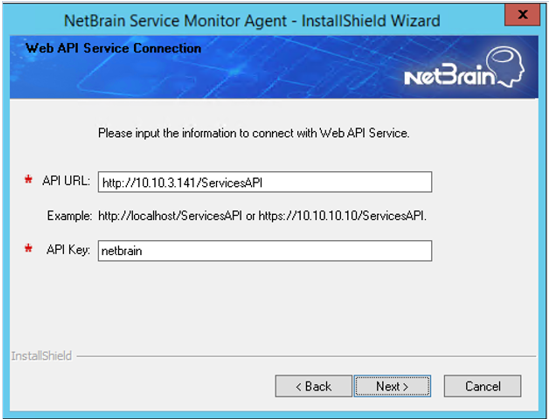
Task: Close the InstallShield Wizard window
Action: pos(522,15)
